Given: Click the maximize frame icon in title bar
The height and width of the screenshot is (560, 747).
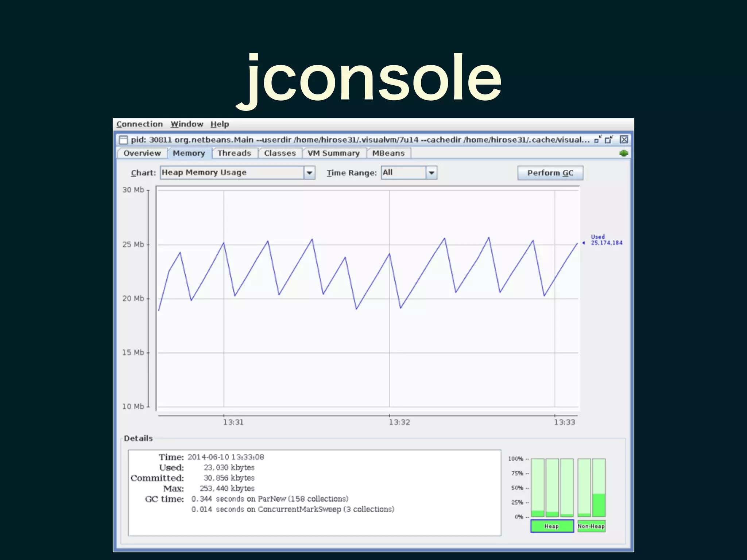Looking at the screenshot, I should click(609, 140).
